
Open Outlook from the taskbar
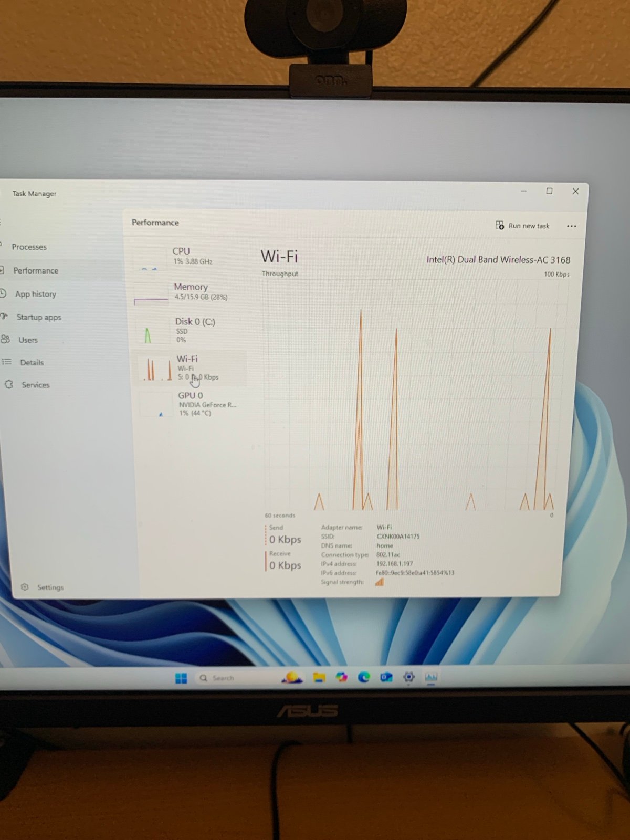click(x=386, y=677)
